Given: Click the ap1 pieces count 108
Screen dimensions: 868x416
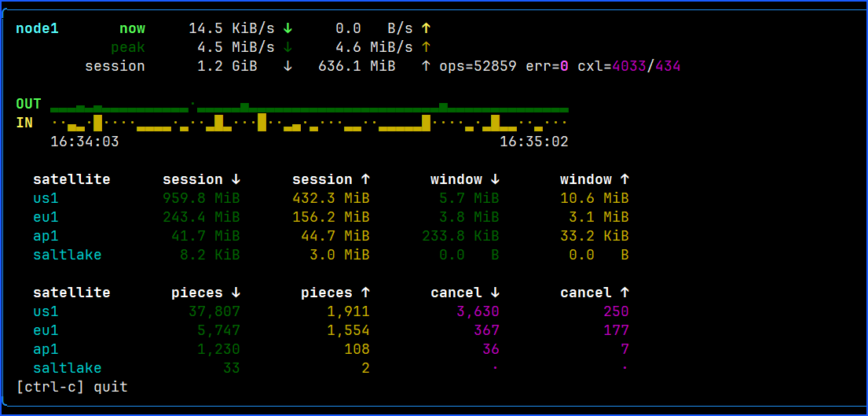Looking at the screenshot, I should 357,349.
